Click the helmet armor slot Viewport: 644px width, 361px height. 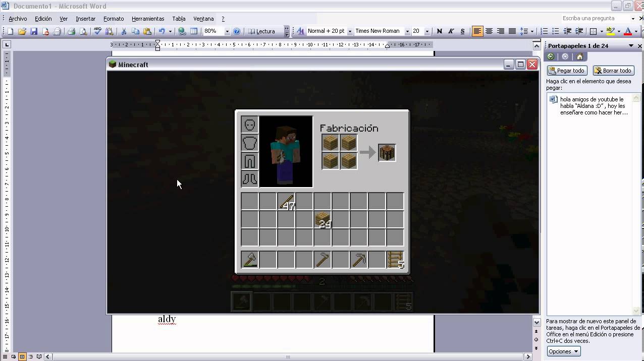pos(249,125)
